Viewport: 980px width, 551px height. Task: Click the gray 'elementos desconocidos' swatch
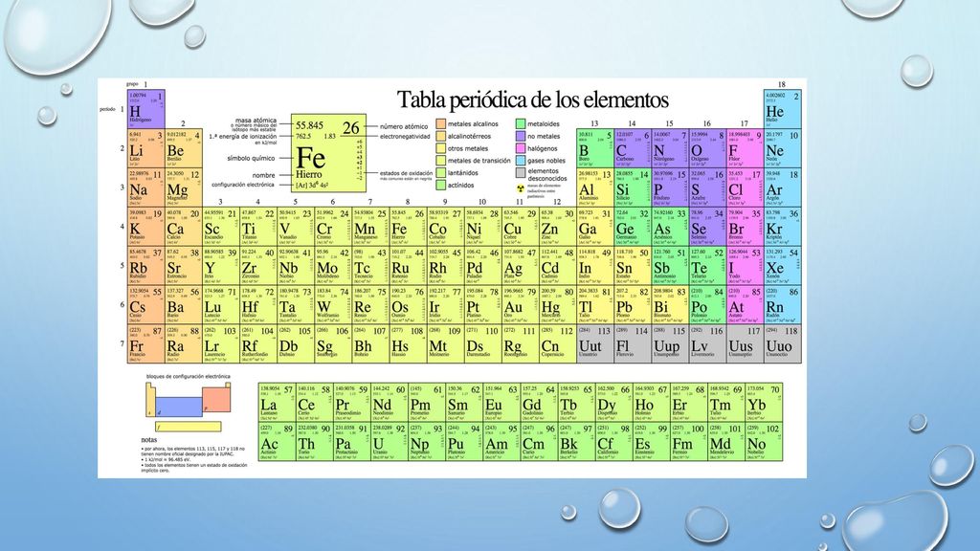pyautogui.click(x=521, y=173)
